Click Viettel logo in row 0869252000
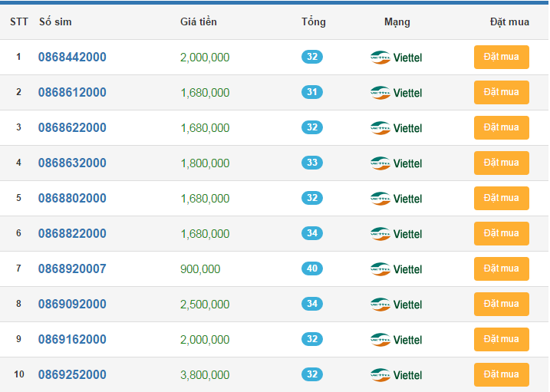The width and height of the screenshot is (550, 392). 396,375
